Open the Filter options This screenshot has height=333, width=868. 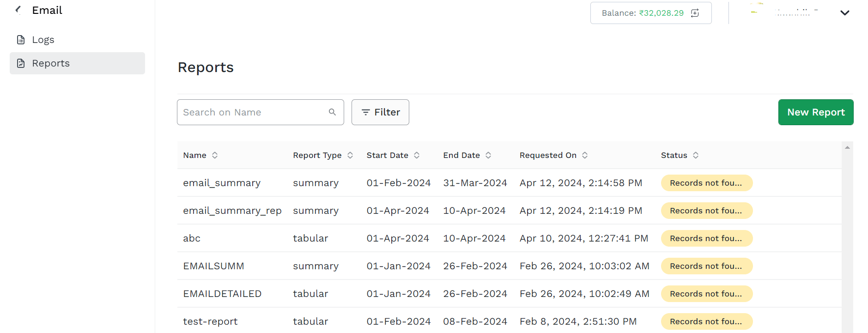click(380, 112)
